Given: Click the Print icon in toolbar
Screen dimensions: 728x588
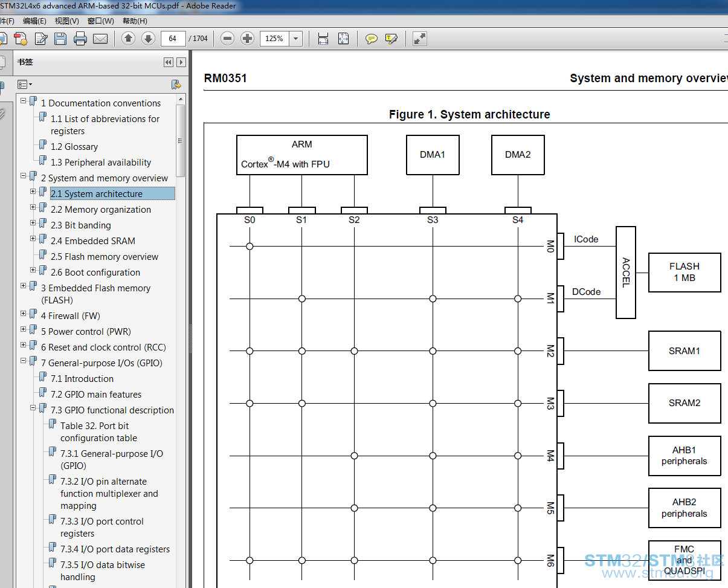Looking at the screenshot, I should 80,39.
